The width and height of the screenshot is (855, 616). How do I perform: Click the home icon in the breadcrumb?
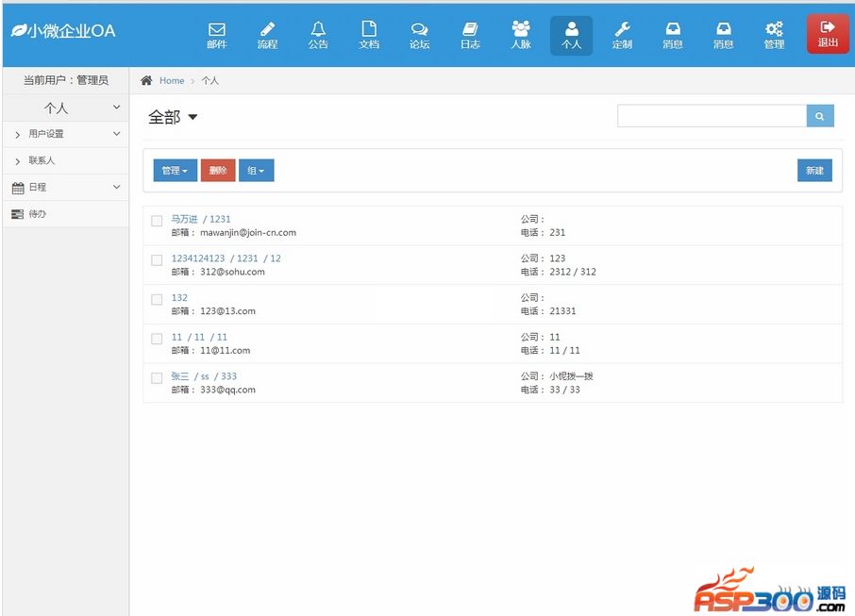click(x=146, y=81)
